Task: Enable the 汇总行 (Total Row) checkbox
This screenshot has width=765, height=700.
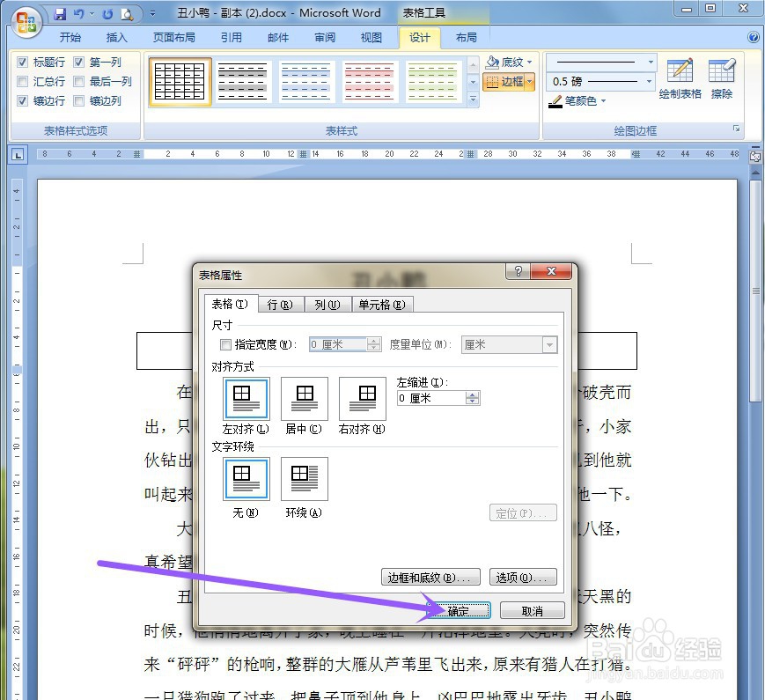Action: pos(23,81)
